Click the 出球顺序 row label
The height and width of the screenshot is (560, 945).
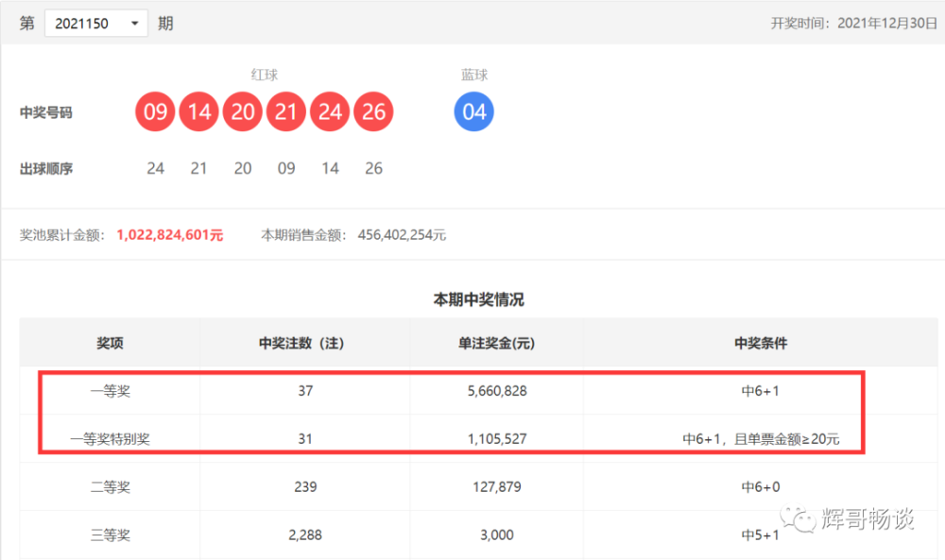coord(45,169)
